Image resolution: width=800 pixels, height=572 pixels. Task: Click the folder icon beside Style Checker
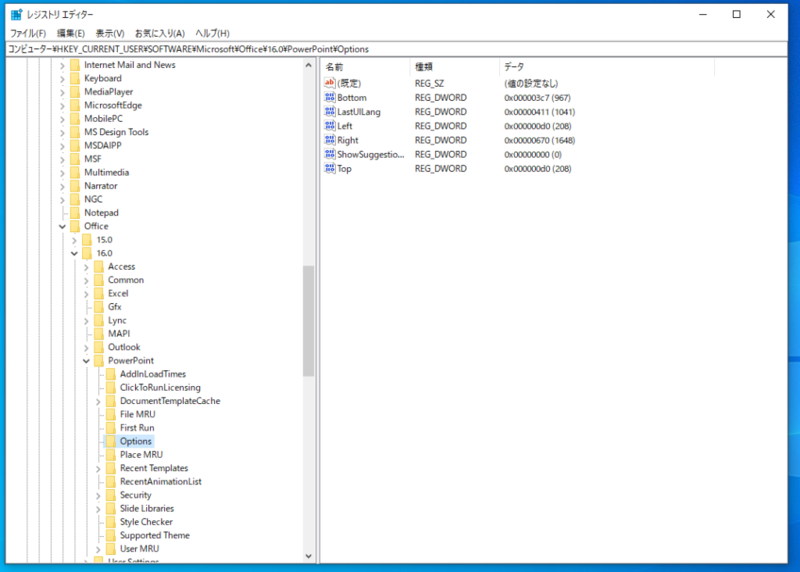[111, 522]
